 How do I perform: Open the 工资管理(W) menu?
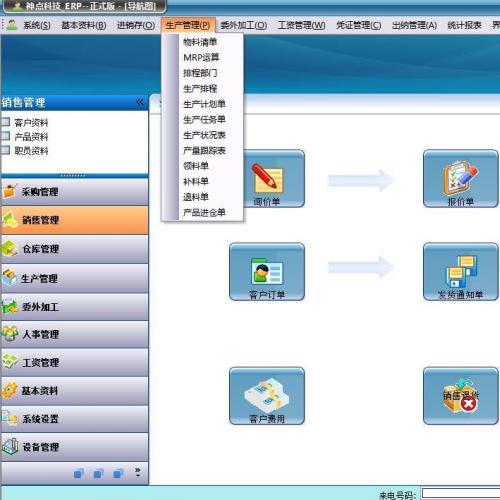(301, 25)
